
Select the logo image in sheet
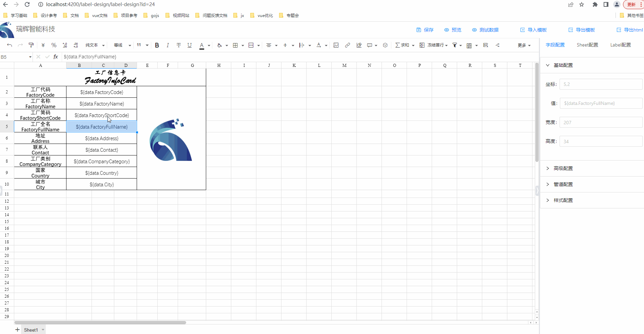point(171,140)
